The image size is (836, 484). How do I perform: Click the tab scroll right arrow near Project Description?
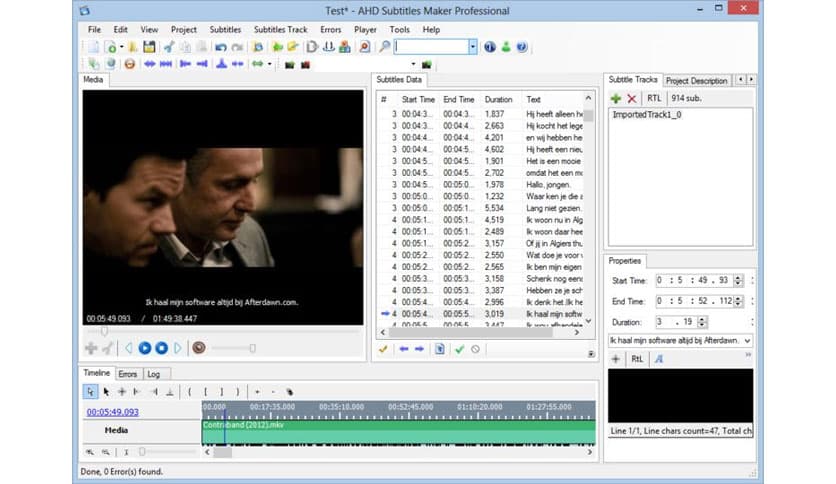751,79
